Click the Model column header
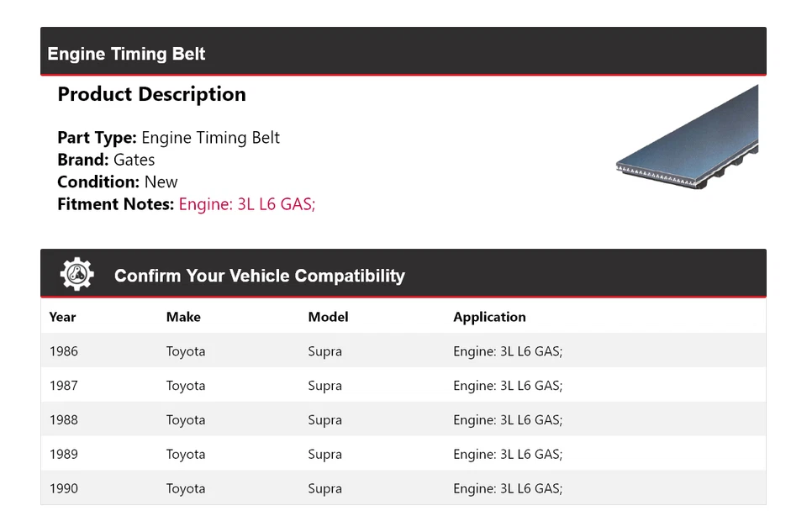 click(328, 317)
